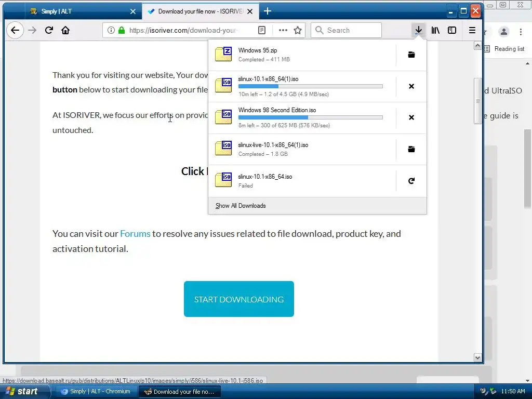
Task: Open a new tab with plus button
Action: point(268,11)
